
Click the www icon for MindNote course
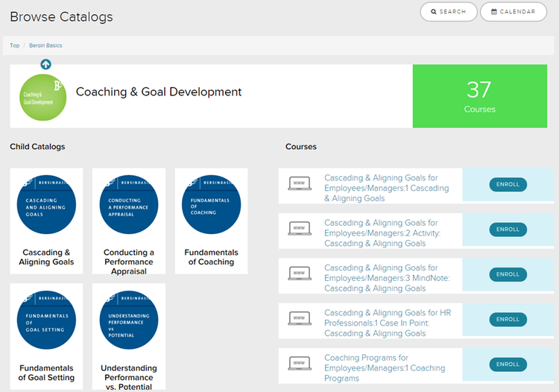coord(299,274)
